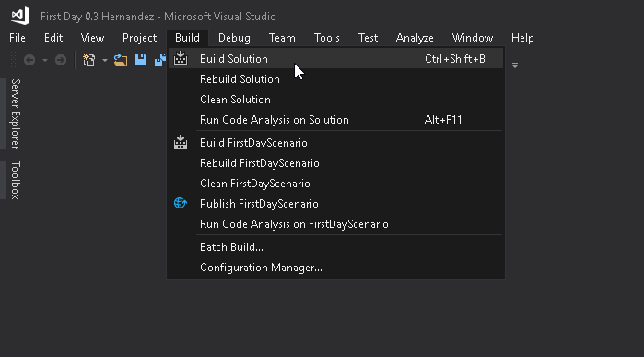
Task: Click the Save floppy disk icon
Action: pos(141,60)
